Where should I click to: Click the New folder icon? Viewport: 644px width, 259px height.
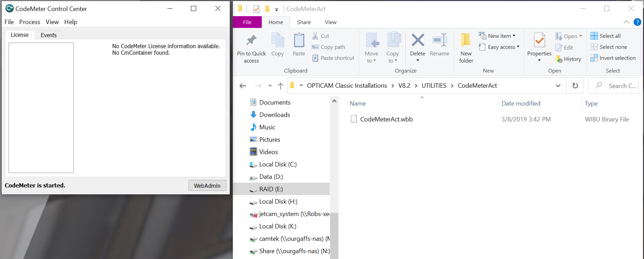pos(466,40)
